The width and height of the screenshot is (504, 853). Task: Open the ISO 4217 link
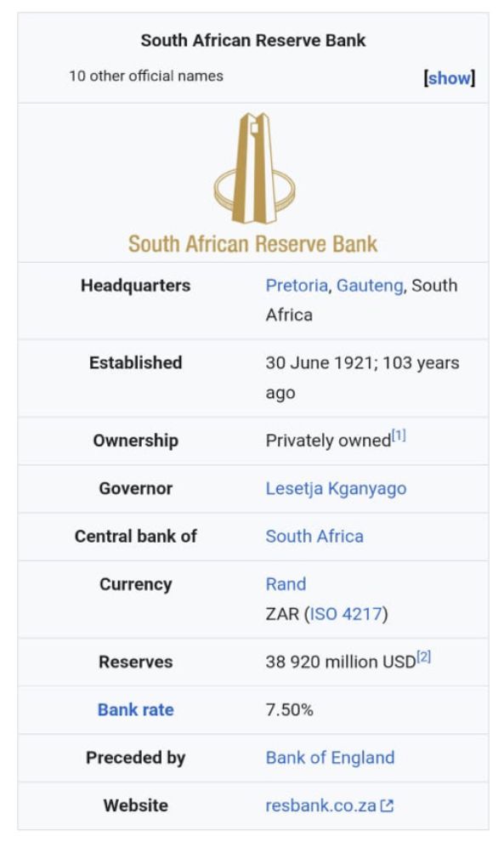coord(346,614)
